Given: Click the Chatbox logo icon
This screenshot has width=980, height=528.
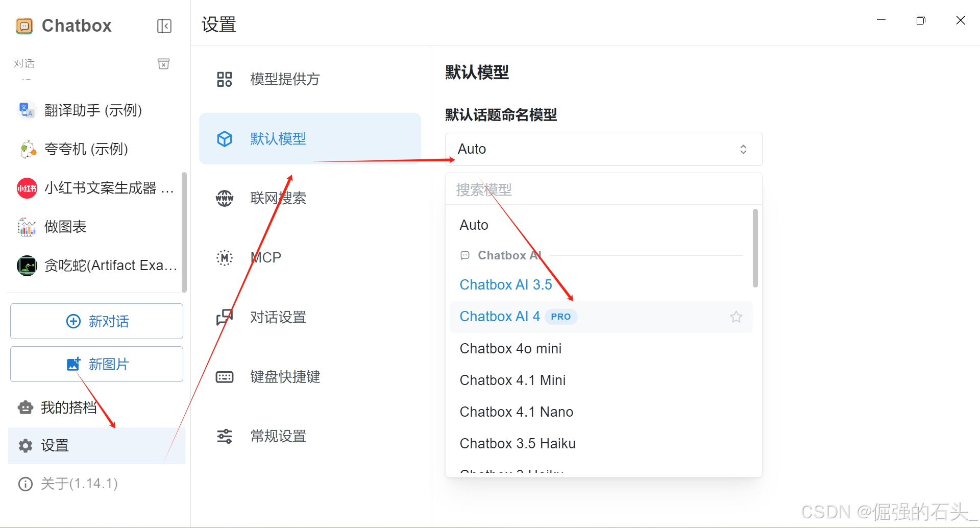Looking at the screenshot, I should click(x=24, y=26).
